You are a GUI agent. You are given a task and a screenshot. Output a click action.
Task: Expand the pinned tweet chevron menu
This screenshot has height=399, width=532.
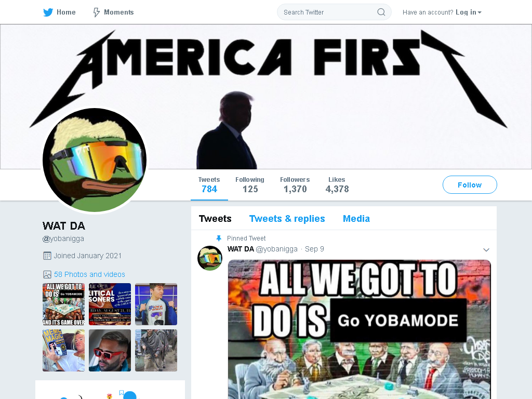tap(486, 250)
